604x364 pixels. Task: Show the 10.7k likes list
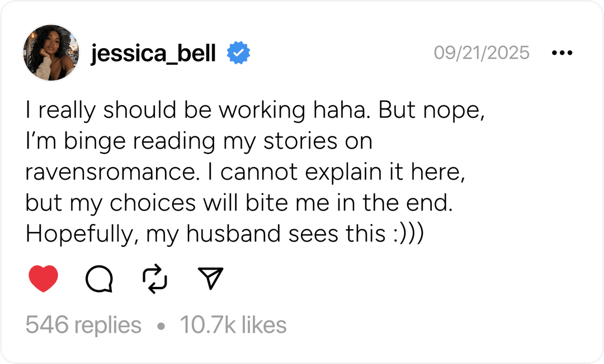(x=233, y=325)
